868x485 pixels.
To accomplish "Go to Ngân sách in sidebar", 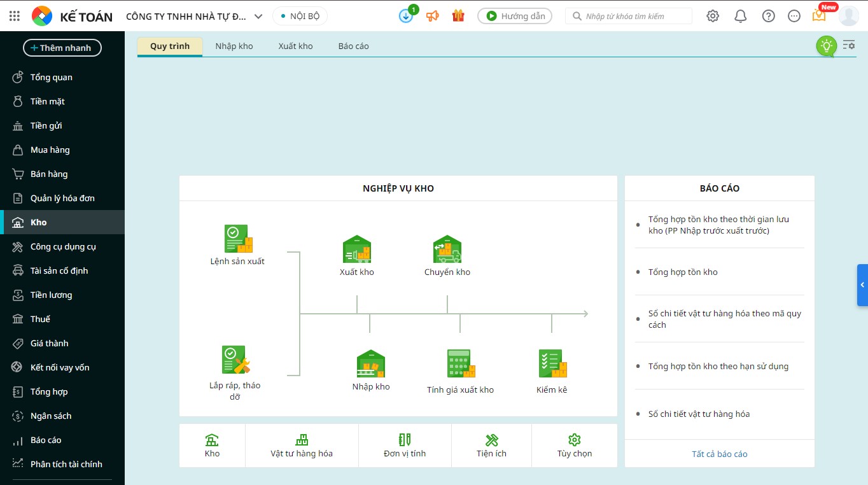I will pyautogui.click(x=62, y=416).
